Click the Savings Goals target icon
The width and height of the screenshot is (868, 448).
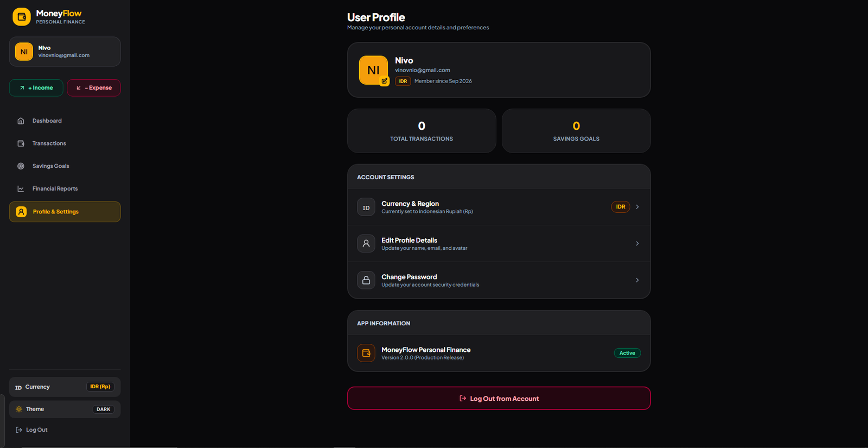(x=21, y=166)
